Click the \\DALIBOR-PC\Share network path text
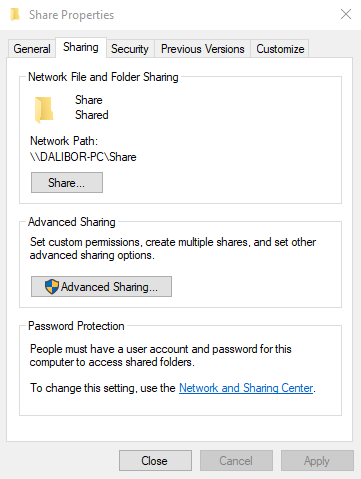The height and width of the screenshot is (479, 361). tap(83, 157)
